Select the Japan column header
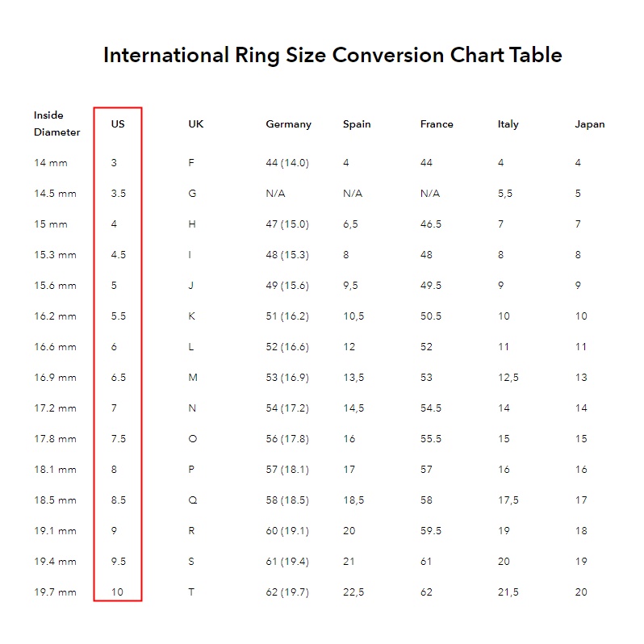Viewport: 644px width, 644px height. click(589, 124)
